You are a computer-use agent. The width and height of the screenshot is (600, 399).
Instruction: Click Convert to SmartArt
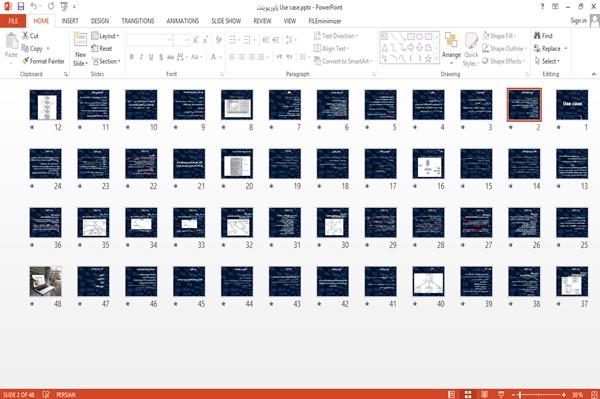[342, 61]
